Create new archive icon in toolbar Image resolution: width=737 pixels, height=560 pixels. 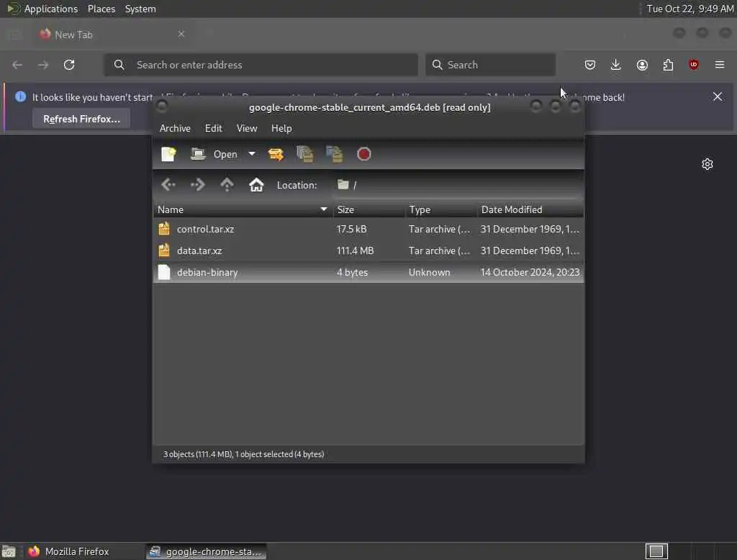168,154
